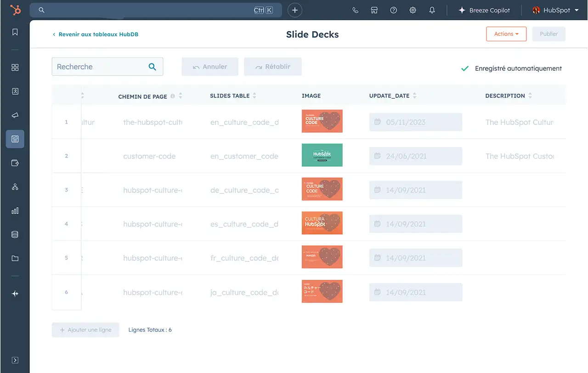Viewport: 588px width, 373px height.
Task: Open the marketing megaphone sidebar icon
Action: [15, 115]
